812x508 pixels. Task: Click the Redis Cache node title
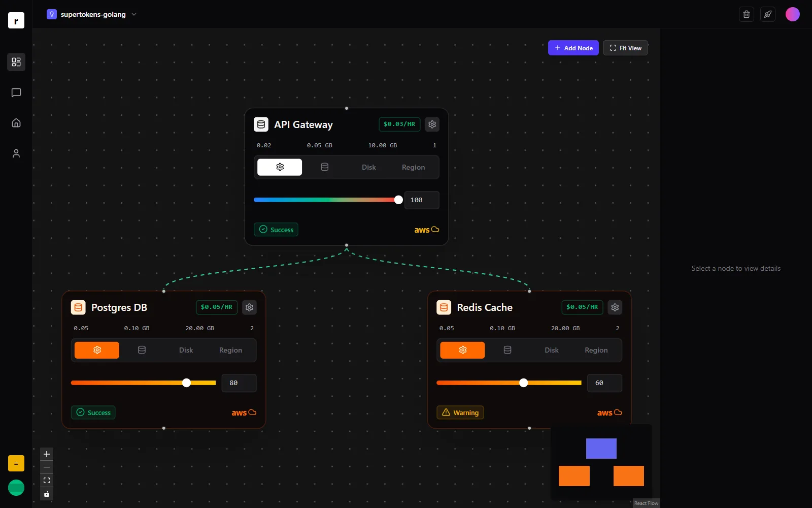coord(485,307)
